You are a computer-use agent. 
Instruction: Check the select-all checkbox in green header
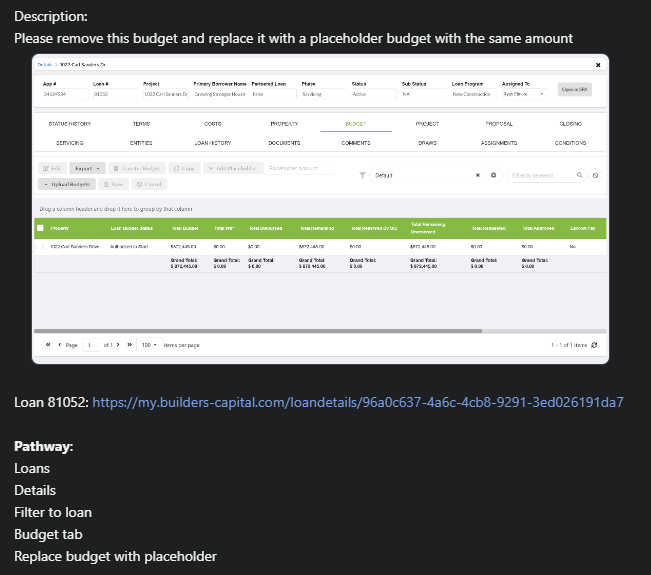pos(40,228)
